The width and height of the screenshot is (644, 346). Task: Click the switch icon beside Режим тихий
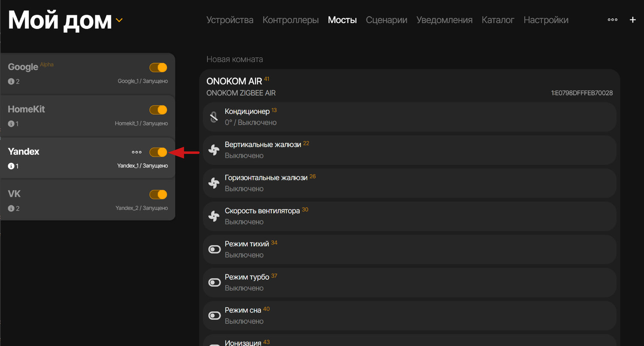pos(214,249)
